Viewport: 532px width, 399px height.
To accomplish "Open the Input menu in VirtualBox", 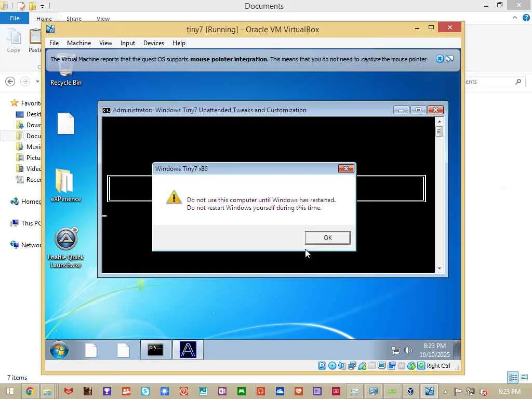I will (128, 43).
